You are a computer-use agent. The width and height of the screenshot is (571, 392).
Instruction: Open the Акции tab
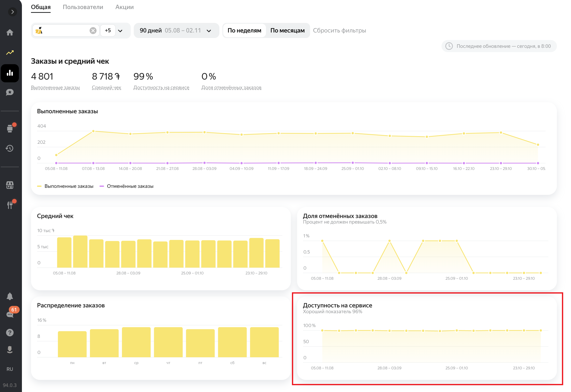click(124, 7)
